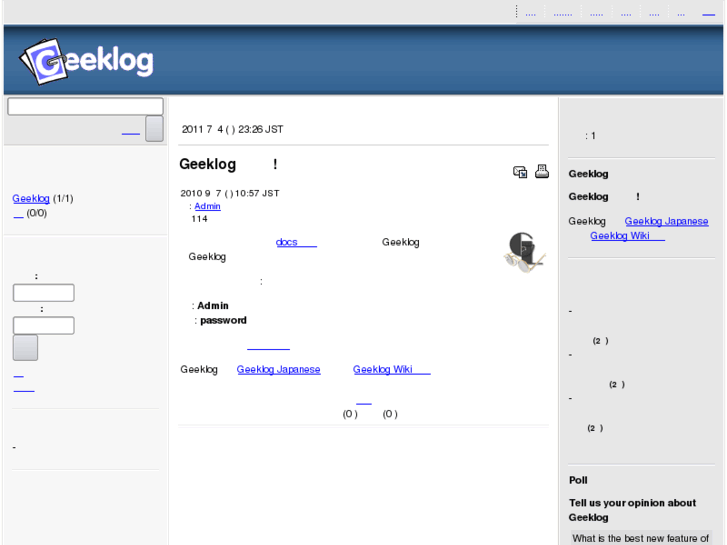This screenshot has width=727, height=545.
Task: Focus the search input at top left
Action: click(85, 106)
